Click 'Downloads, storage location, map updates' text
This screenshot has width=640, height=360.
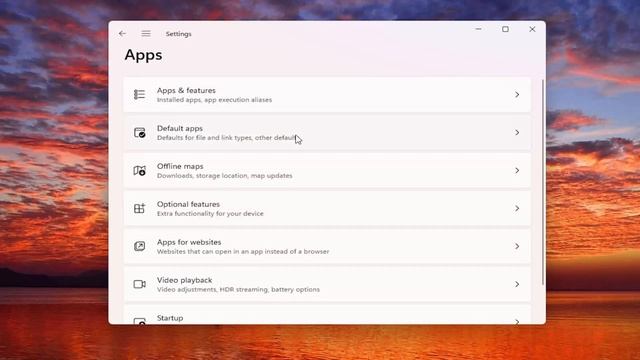point(224,176)
